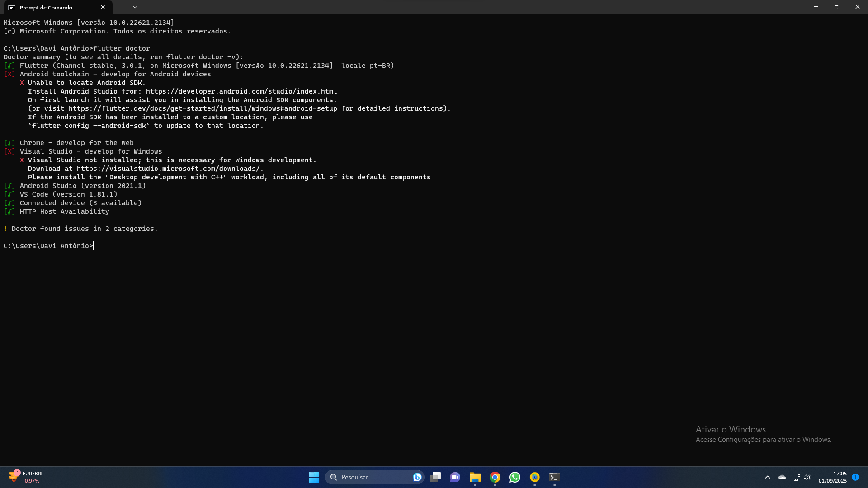This screenshot has height=488, width=868.
Task: Click the bottom prompt 'C:\Users\Davi Antônio>'
Action: coord(48,246)
